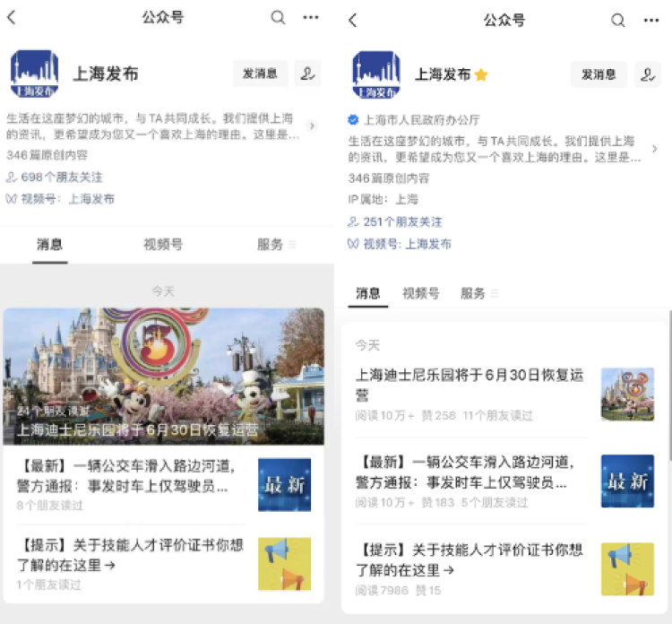Select 服务 tab on right screen
The width and height of the screenshot is (672, 624).
click(x=473, y=293)
